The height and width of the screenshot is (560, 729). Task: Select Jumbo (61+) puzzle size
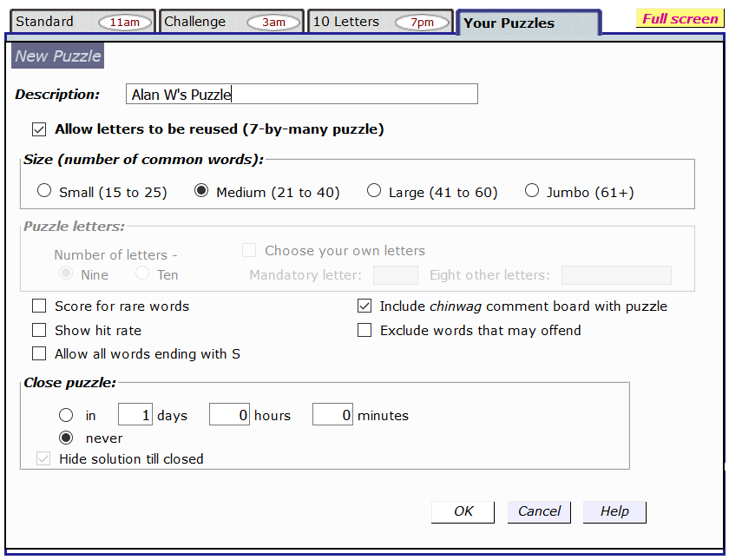pyautogui.click(x=532, y=191)
